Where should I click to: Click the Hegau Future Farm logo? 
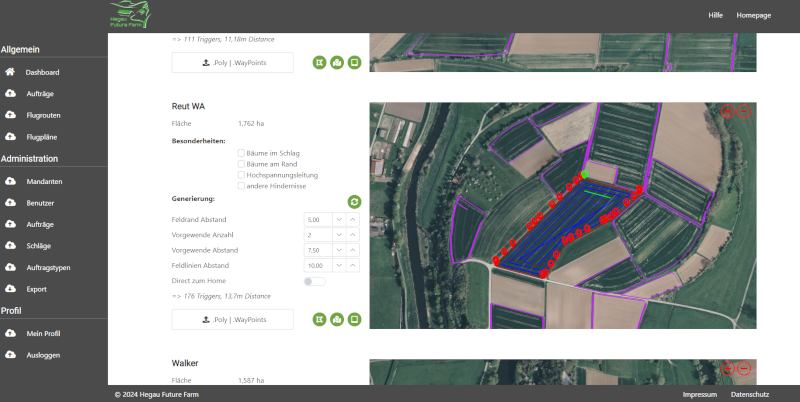tap(133, 15)
